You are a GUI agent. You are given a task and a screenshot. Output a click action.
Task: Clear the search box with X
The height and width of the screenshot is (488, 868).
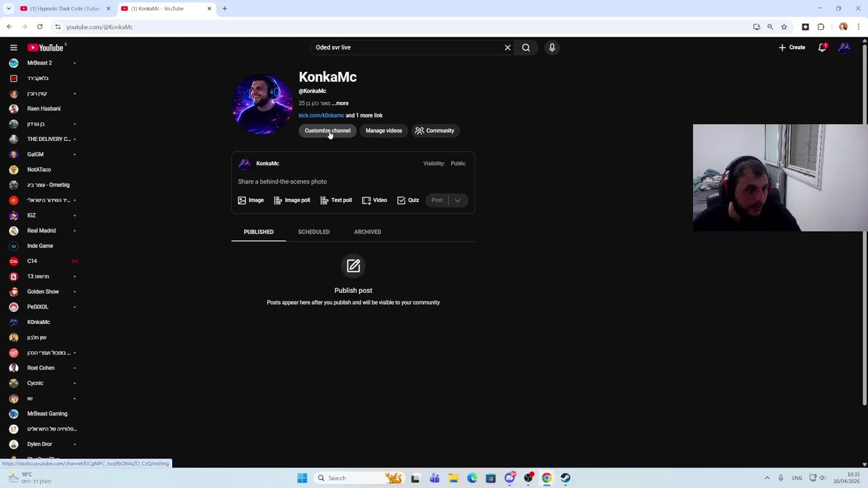tap(507, 47)
